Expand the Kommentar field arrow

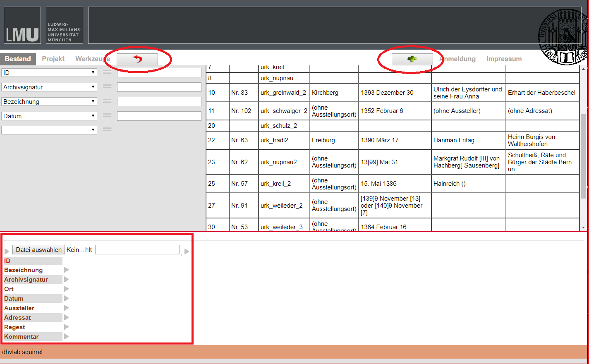66,337
